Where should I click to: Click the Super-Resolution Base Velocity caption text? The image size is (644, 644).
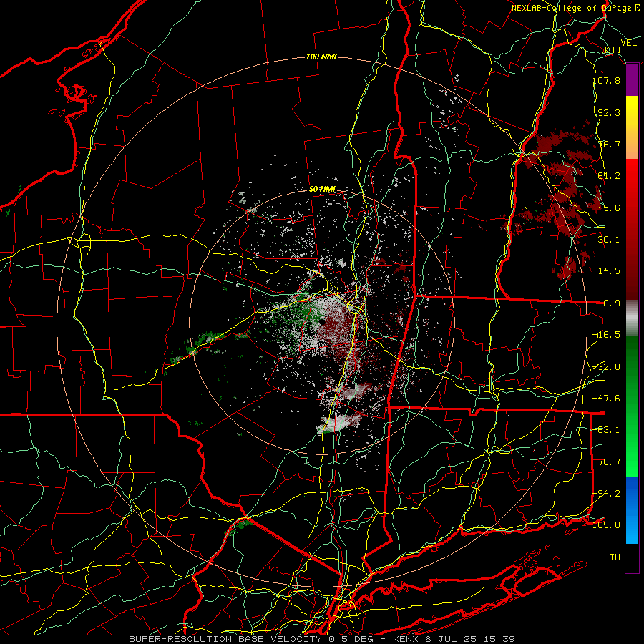(321, 639)
